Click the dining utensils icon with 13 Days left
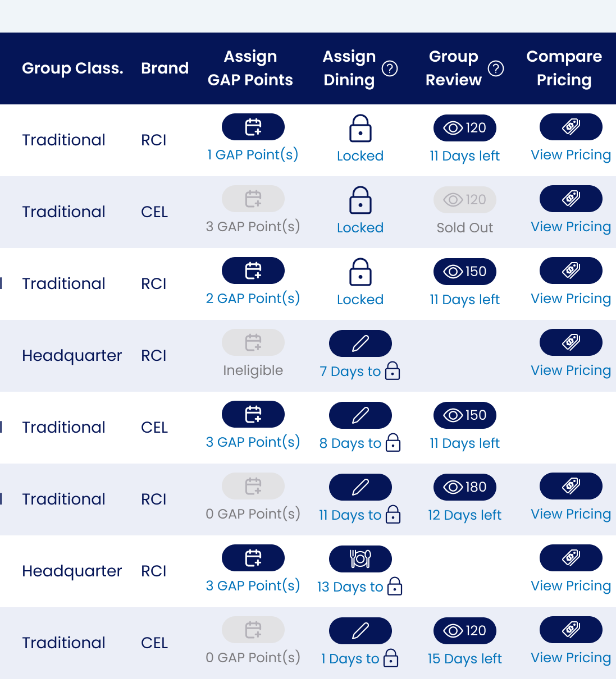The height and width of the screenshot is (683, 616). (360, 559)
